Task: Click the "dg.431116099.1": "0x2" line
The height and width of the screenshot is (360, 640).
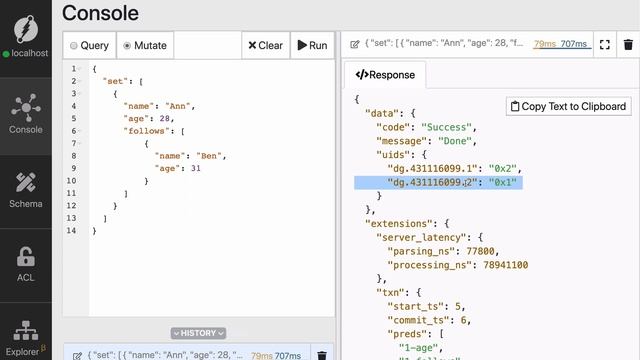Action: 454,169
